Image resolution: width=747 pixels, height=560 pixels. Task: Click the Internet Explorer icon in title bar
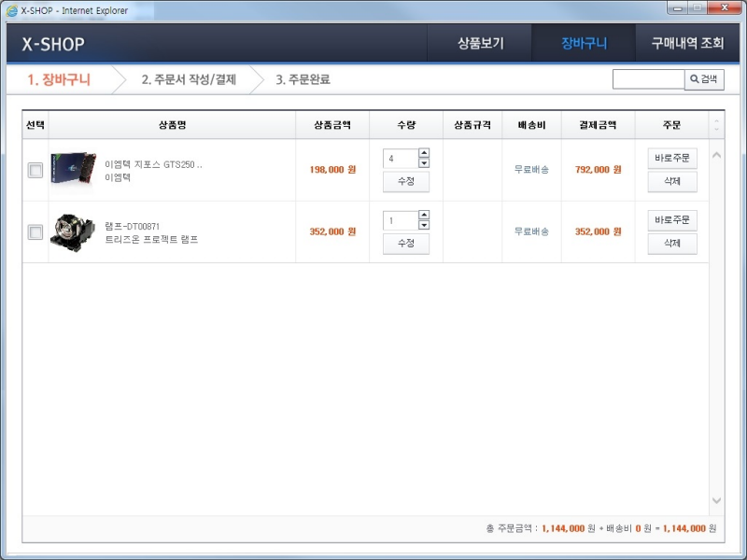point(11,10)
